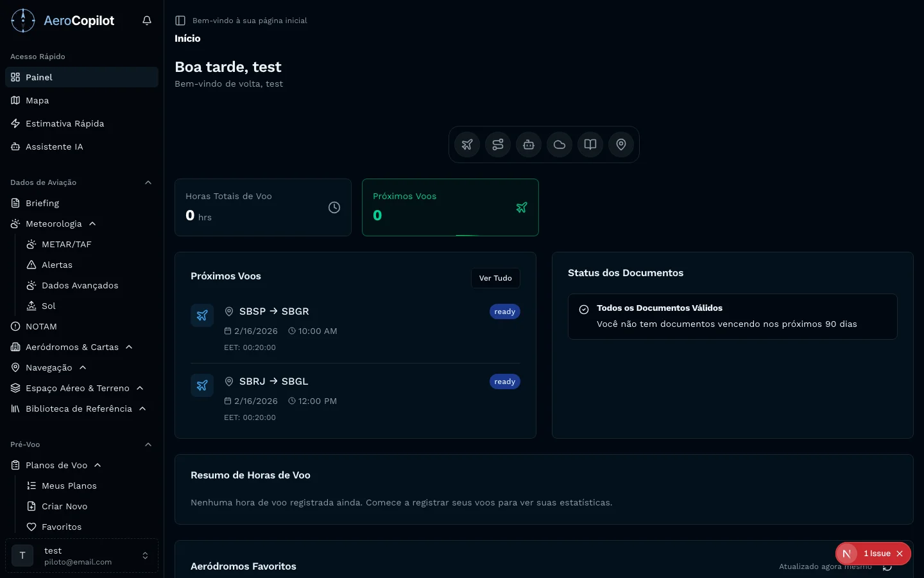This screenshot has height=578, width=924.
Task: Open the weather cloud icon
Action: pos(559,144)
